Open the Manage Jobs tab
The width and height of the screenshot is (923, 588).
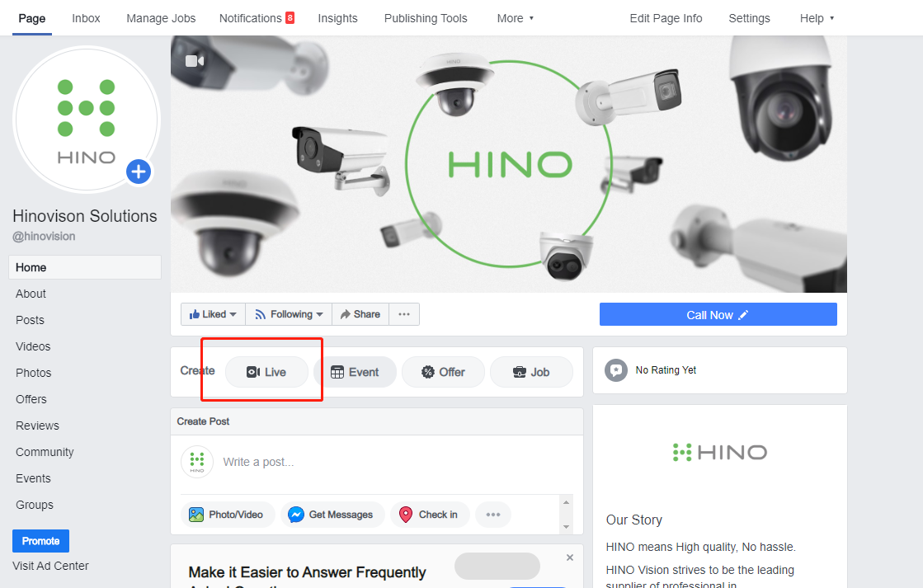coord(161,18)
